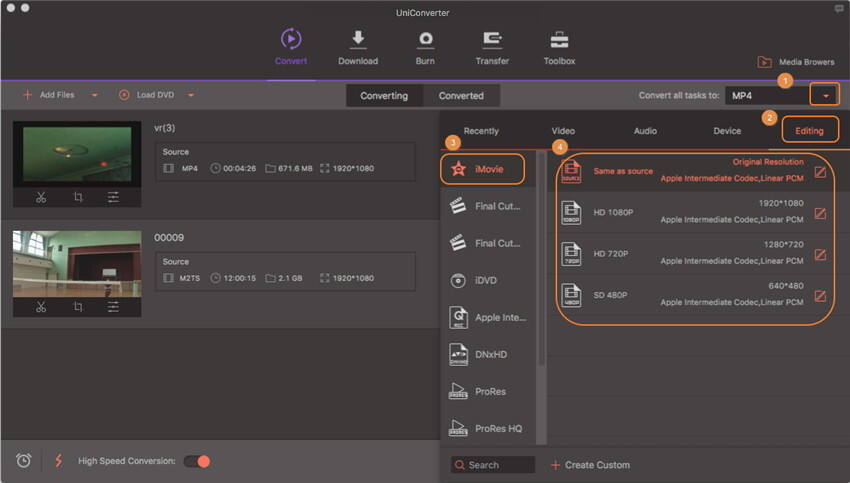This screenshot has height=483, width=850.
Task: Crop the 00009 video
Action: pos(78,307)
